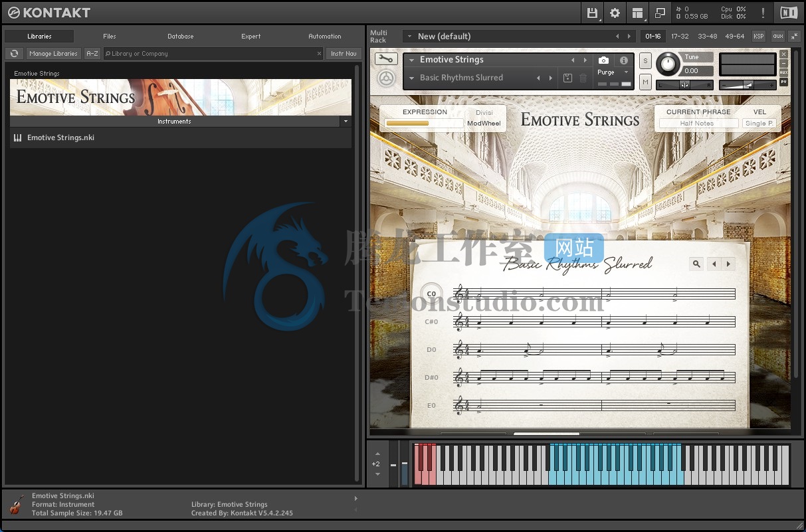Viewport: 806px width, 532px height.
Task: Go to previous phrase page arrow
Action: point(714,264)
